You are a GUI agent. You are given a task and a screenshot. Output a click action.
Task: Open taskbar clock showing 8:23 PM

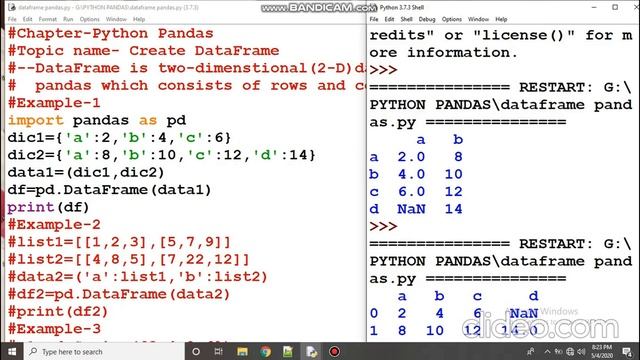coord(602,351)
